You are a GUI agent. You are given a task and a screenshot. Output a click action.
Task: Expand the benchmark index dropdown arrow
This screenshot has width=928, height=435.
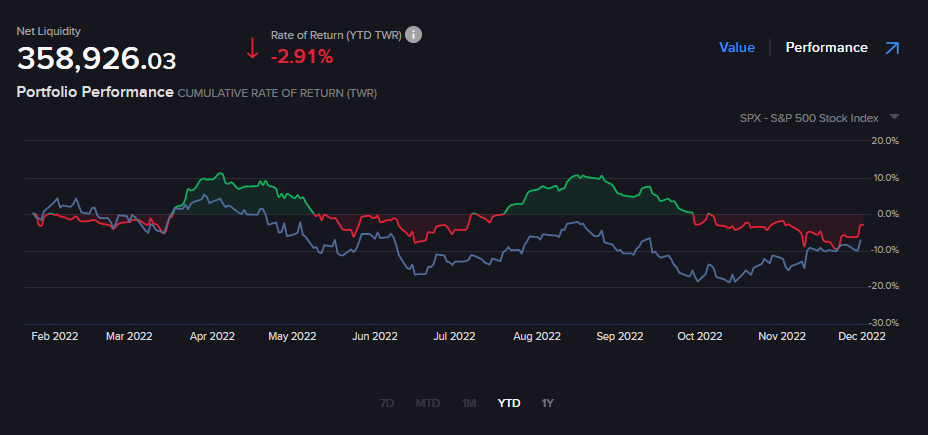[894, 117]
